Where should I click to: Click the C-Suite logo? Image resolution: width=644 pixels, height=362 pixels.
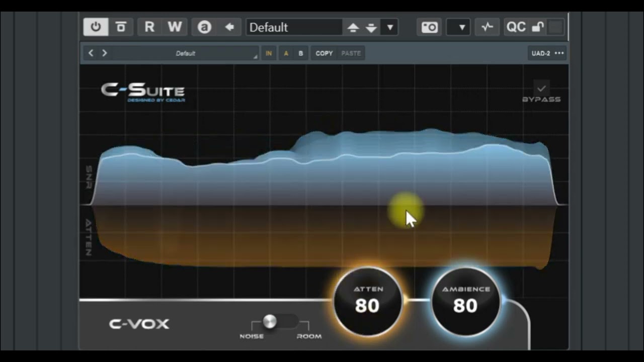(143, 92)
